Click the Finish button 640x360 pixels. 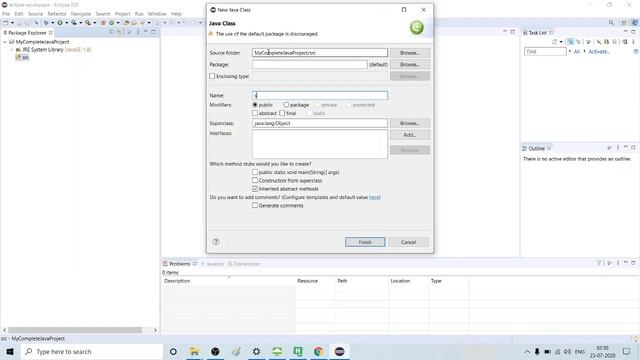point(365,242)
